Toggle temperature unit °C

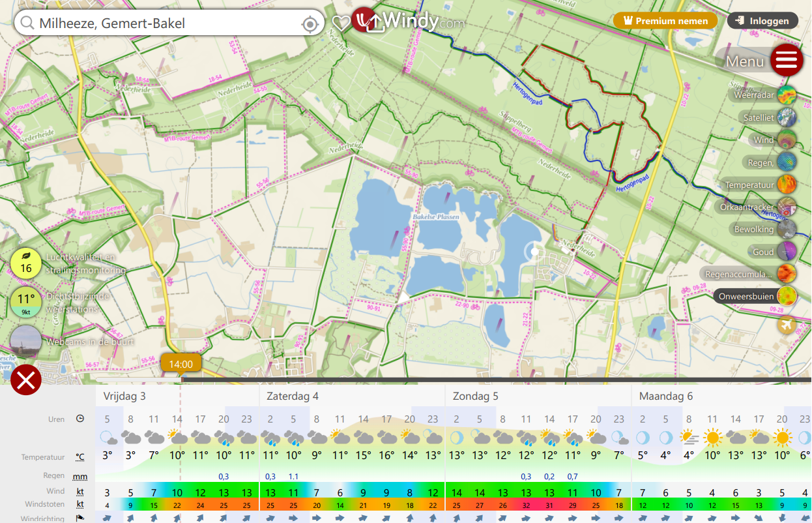pos(80,457)
